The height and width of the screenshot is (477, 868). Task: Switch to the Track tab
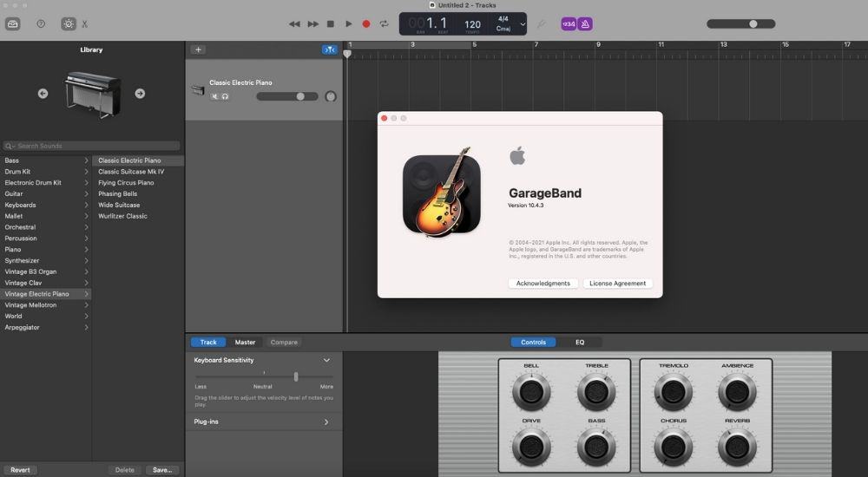pos(208,342)
